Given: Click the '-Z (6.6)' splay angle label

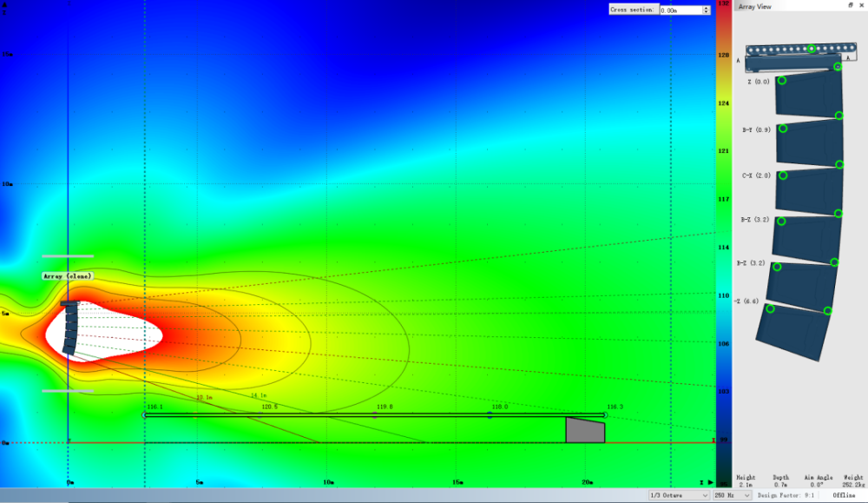Looking at the screenshot, I should (x=746, y=301).
